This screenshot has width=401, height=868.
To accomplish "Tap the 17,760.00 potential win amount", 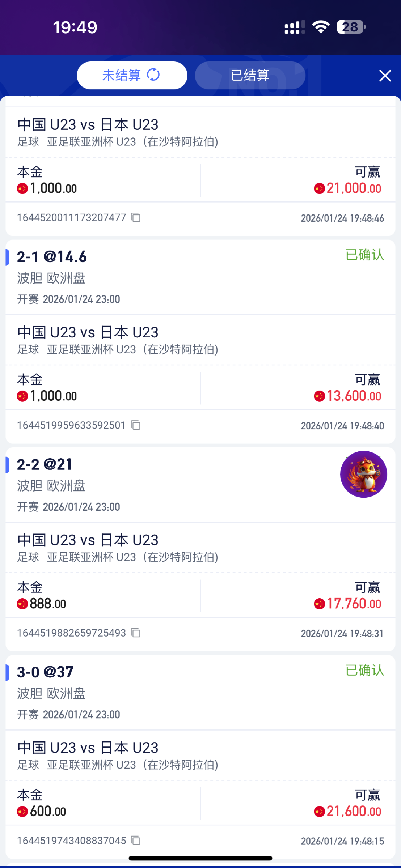I will pyautogui.click(x=354, y=604).
